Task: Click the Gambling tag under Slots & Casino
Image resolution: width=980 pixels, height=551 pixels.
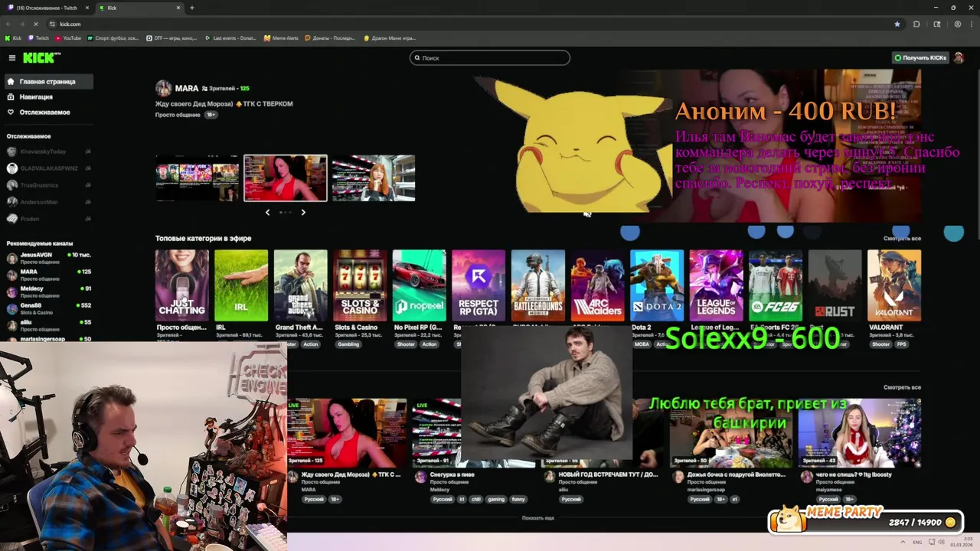Action: 348,344
